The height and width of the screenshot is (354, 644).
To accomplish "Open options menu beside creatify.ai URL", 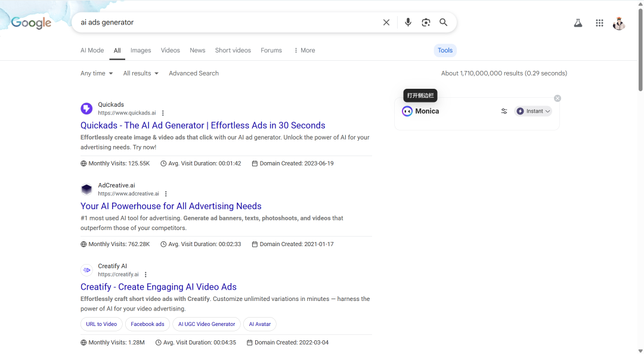I will [145, 275].
